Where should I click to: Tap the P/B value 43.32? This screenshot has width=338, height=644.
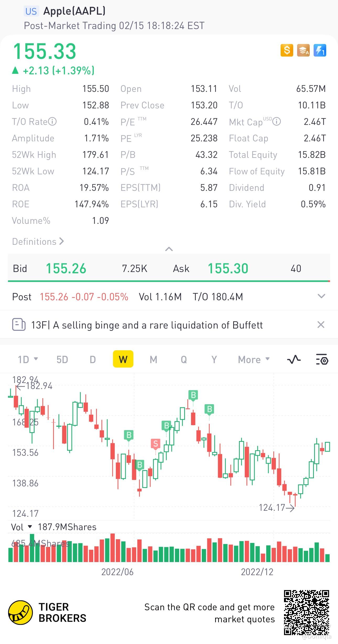(x=206, y=155)
